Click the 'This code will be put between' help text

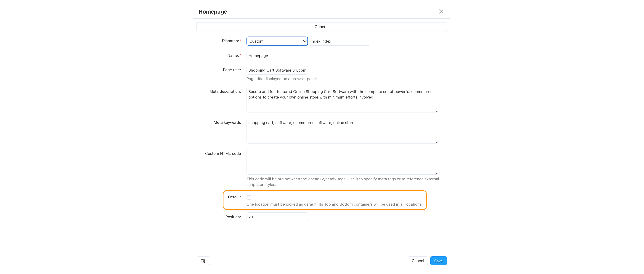point(343,182)
